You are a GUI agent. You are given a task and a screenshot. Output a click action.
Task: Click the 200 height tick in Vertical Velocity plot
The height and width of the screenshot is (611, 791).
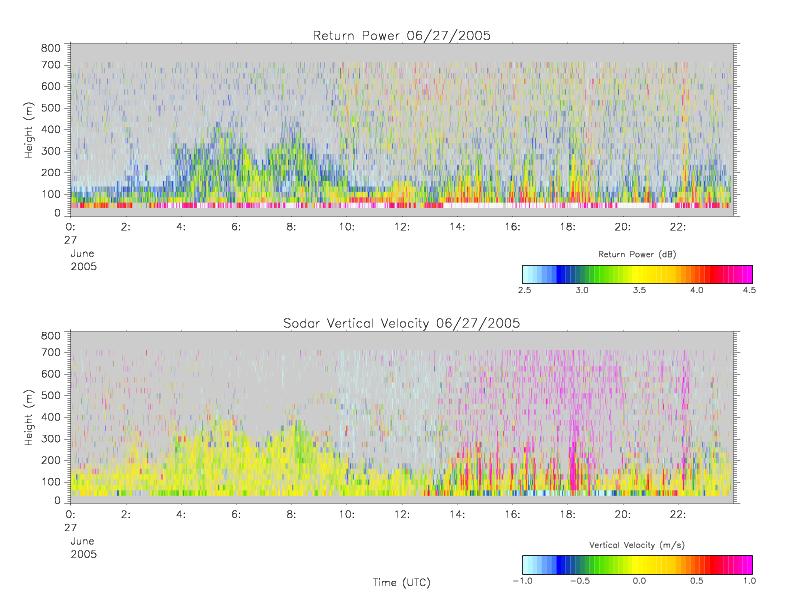coord(50,460)
